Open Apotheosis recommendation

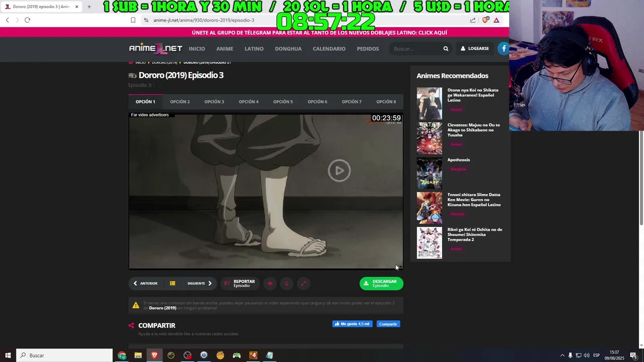[458, 160]
